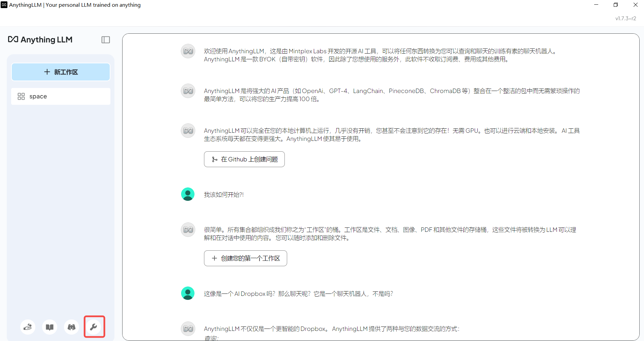The height and width of the screenshot is (341, 644).
Task: Click the bot avatar beside 无需 GPU message
Action: click(x=188, y=131)
